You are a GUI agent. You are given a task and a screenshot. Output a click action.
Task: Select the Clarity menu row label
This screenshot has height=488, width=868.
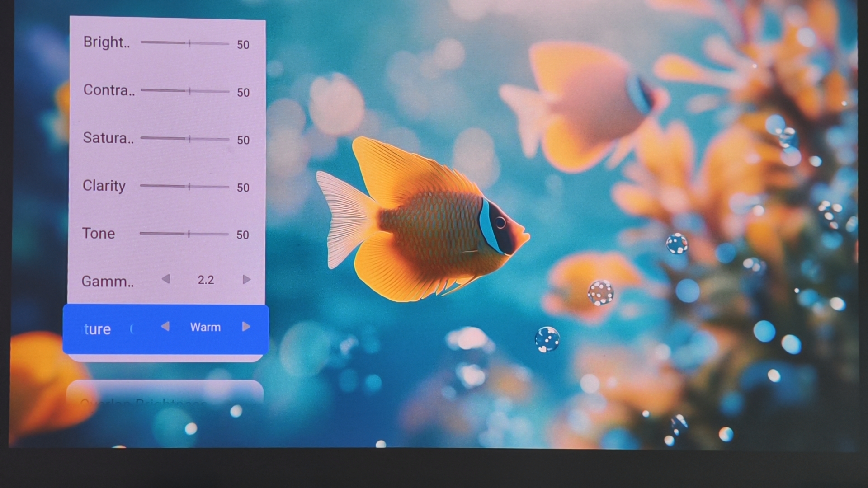[104, 186]
